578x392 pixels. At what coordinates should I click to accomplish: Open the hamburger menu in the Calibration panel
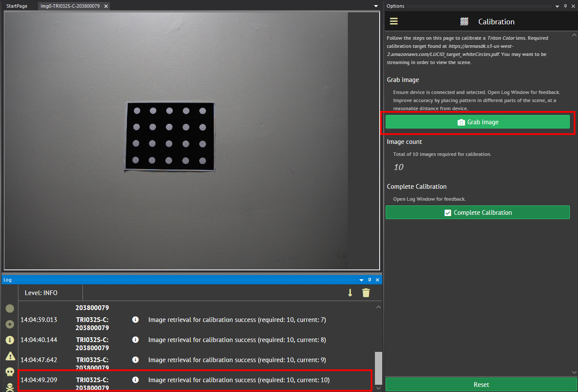(393, 20)
